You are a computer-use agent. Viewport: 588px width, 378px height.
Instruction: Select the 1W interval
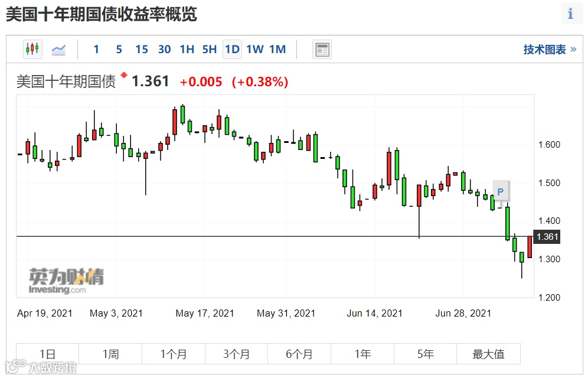[x=255, y=50]
